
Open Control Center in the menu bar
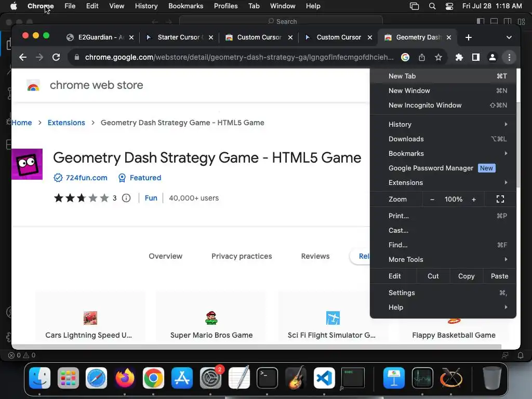pyautogui.click(x=449, y=6)
